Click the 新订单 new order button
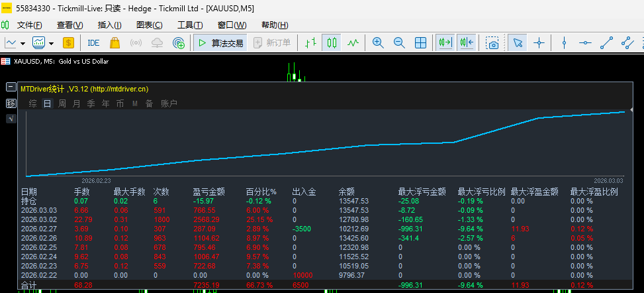The height and width of the screenshot is (293, 644). [272, 42]
